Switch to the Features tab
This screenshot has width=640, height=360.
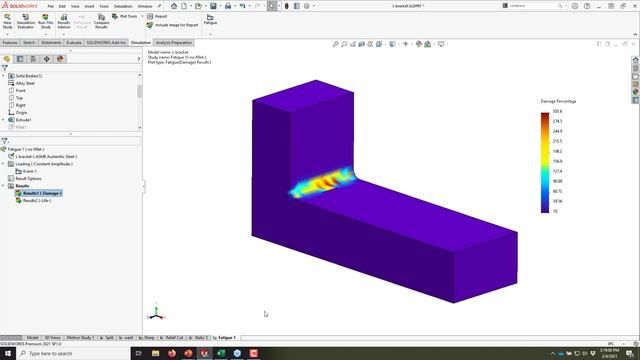[x=10, y=42]
